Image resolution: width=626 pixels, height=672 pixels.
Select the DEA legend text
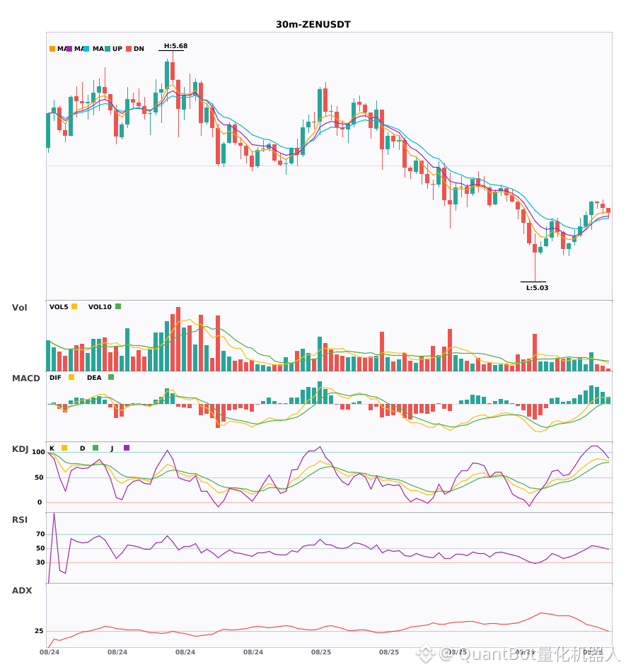[x=94, y=378]
